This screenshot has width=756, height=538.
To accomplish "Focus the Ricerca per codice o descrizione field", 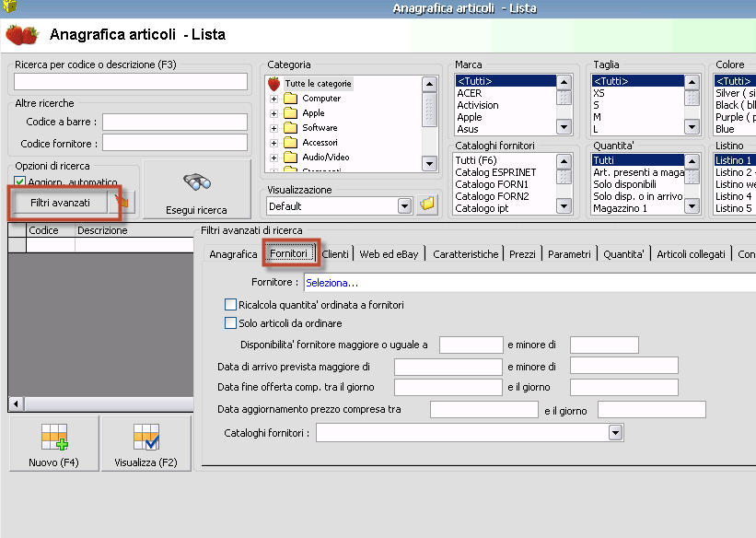I will (131, 82).
